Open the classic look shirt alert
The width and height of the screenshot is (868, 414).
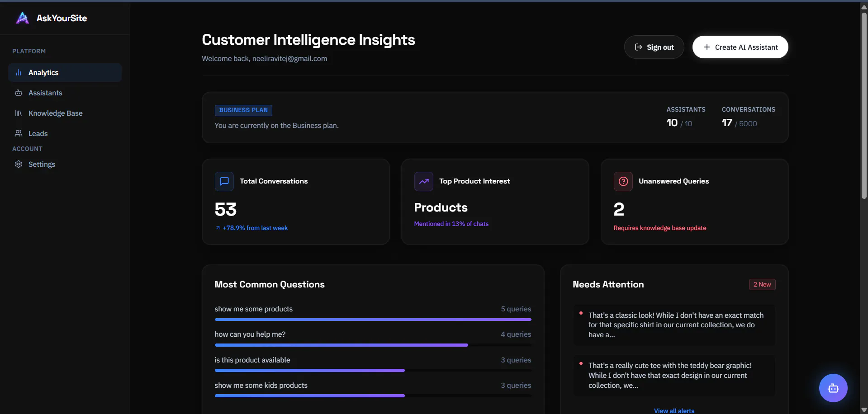[x=674, y=325]
